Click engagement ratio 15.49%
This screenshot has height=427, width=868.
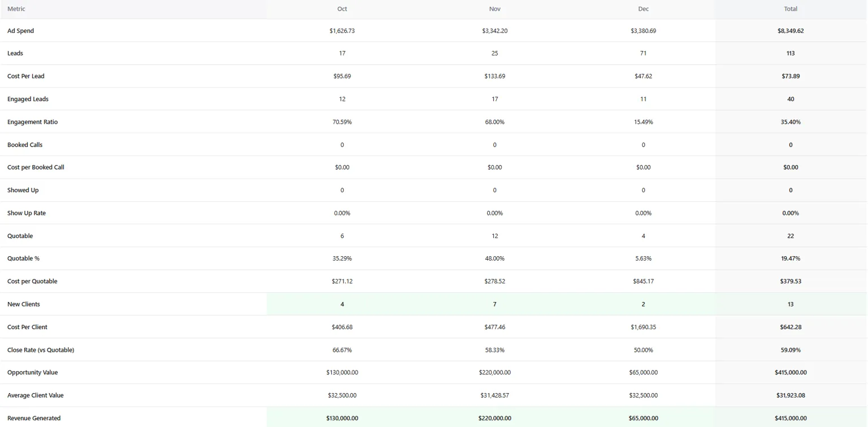643,122
